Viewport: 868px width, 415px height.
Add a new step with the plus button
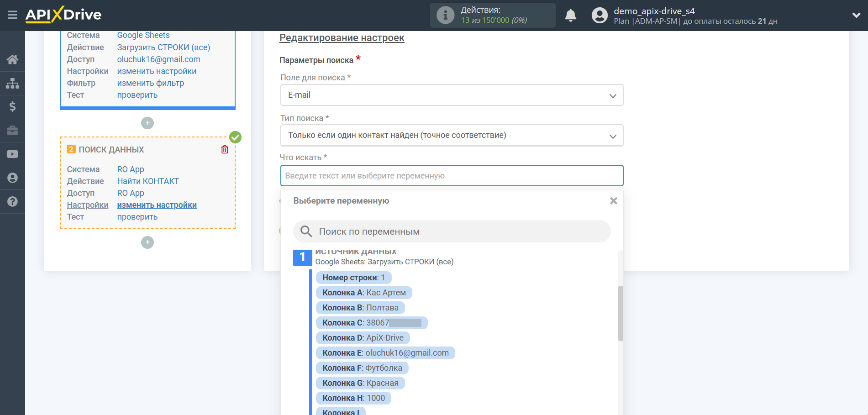pyautogui.click(x=147, y=242)
